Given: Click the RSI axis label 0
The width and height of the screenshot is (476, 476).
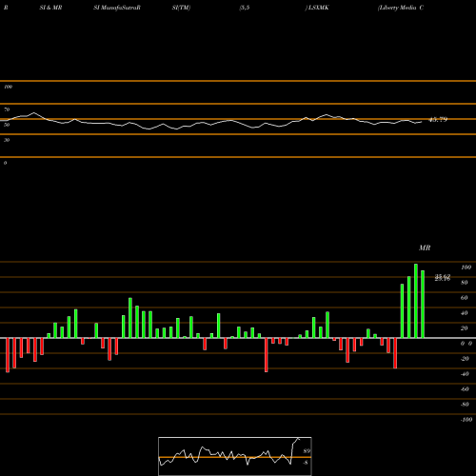Looking at the screenshot, I should point(5,163).
